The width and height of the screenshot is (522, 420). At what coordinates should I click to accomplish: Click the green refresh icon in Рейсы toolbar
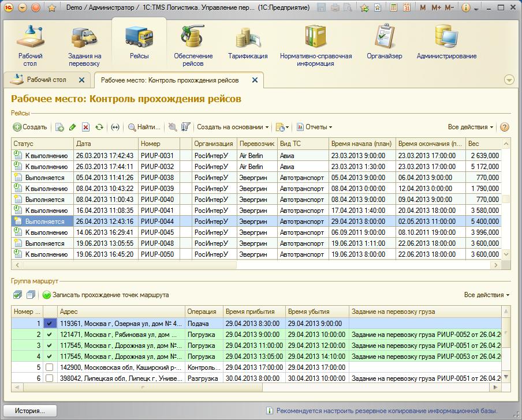pos(99,127)
